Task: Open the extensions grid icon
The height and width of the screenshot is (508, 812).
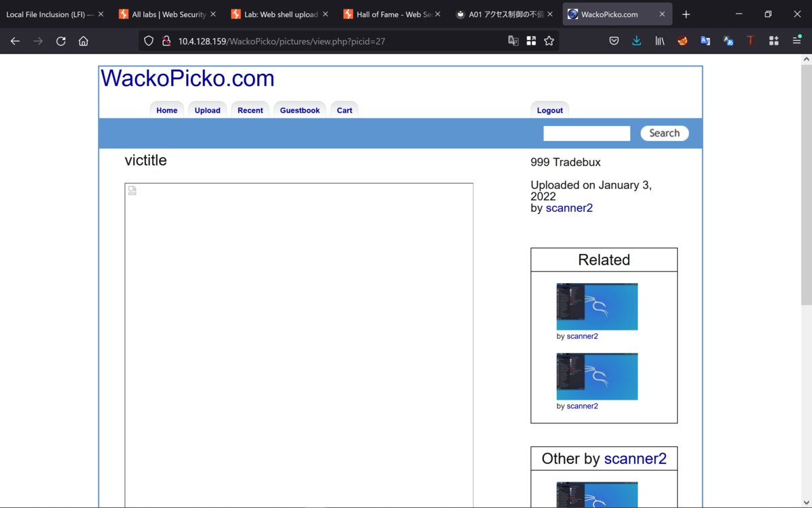Action: pos(773,41)
